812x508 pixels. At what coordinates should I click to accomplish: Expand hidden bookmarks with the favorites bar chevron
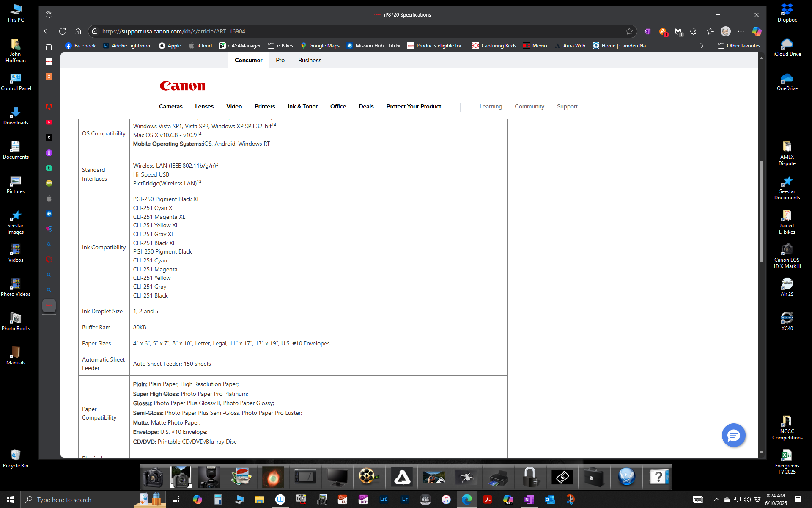[702, 45]
